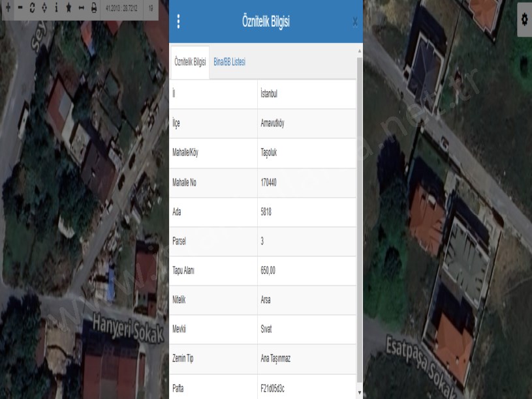Image resolution: width=532 pixels, height=399 pixels.
Task: Zoom out the map with minus icon
Action: tap(20, 10)
